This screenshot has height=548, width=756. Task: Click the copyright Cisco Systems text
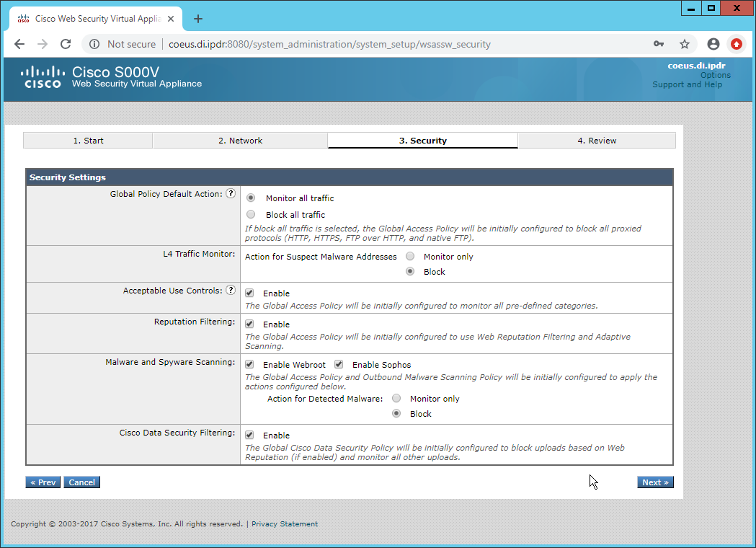pos(127,524)
